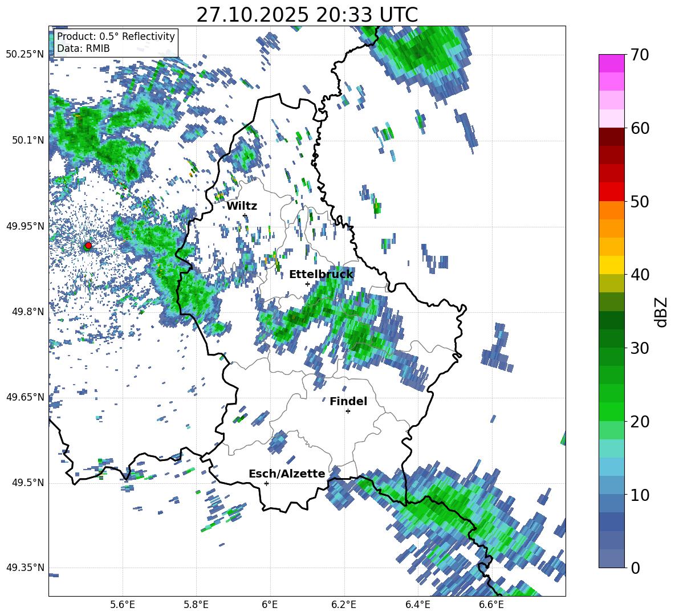Click the 49.65°N latitude label
675x616 pixels.
(x=25, y=397)
